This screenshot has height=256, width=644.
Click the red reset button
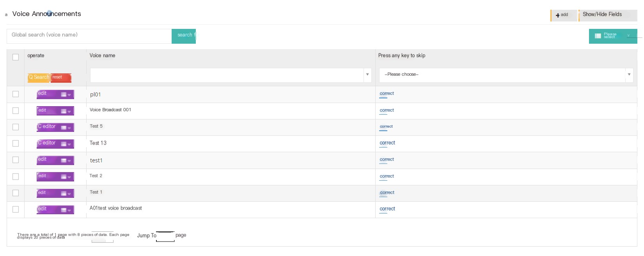point(61,78)
